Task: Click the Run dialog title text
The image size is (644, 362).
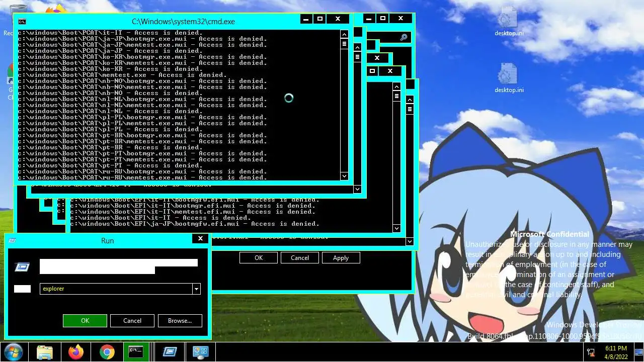Action: (107, 241)
